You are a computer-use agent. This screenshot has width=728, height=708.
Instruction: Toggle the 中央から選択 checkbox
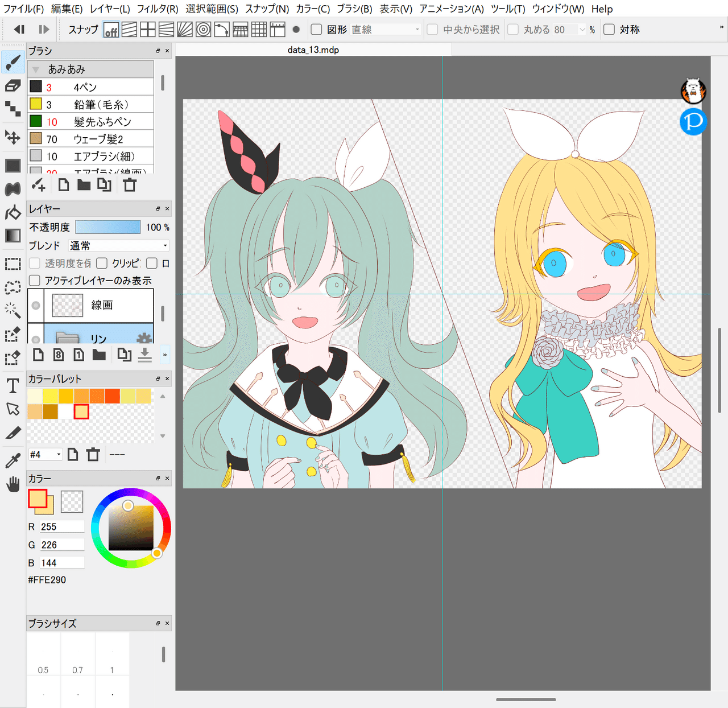(433, 30)
